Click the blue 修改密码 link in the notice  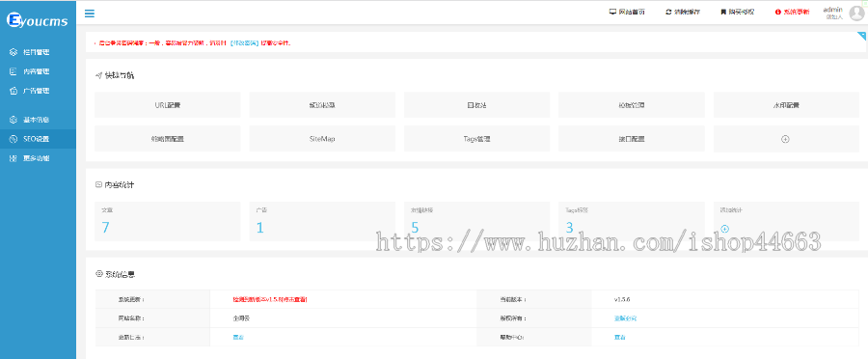(244, 42)
